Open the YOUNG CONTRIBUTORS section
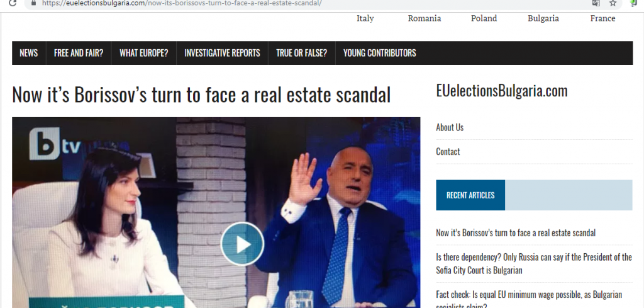Viewport: 644px width, 308px height. [379, 53]
